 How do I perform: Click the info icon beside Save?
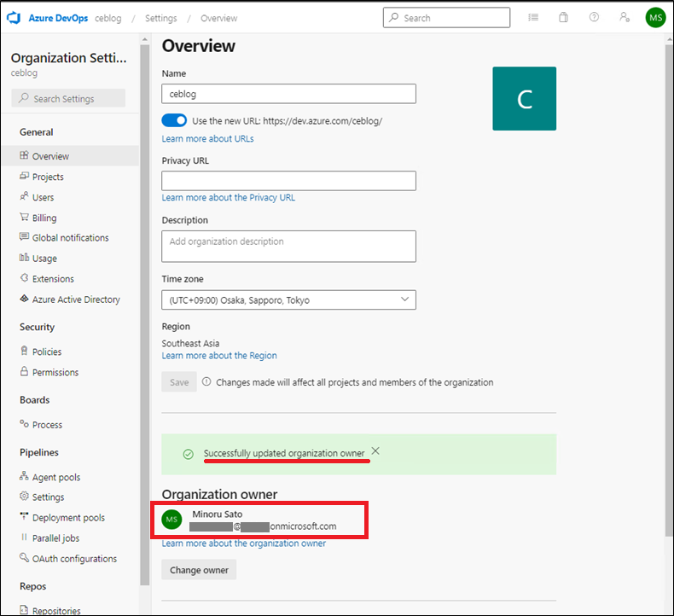pyautogui.click(x=206, y=381)
